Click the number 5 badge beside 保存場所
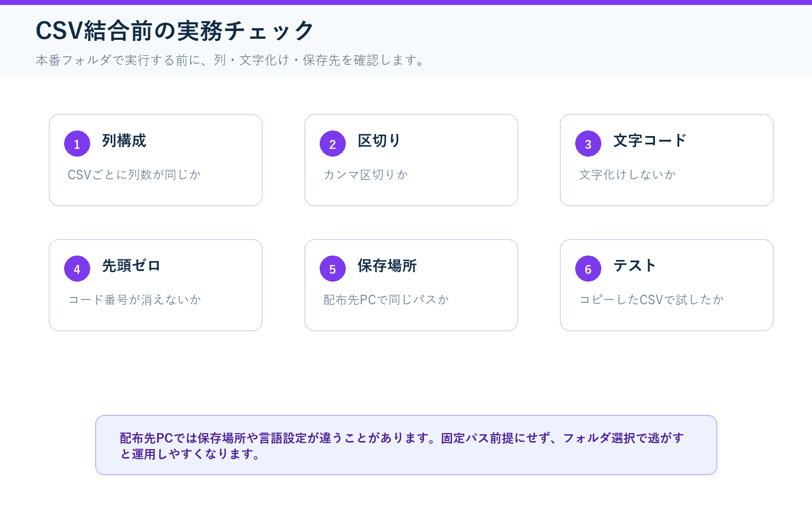This screenshot has width=812, height=520. (x=332, y=269)
